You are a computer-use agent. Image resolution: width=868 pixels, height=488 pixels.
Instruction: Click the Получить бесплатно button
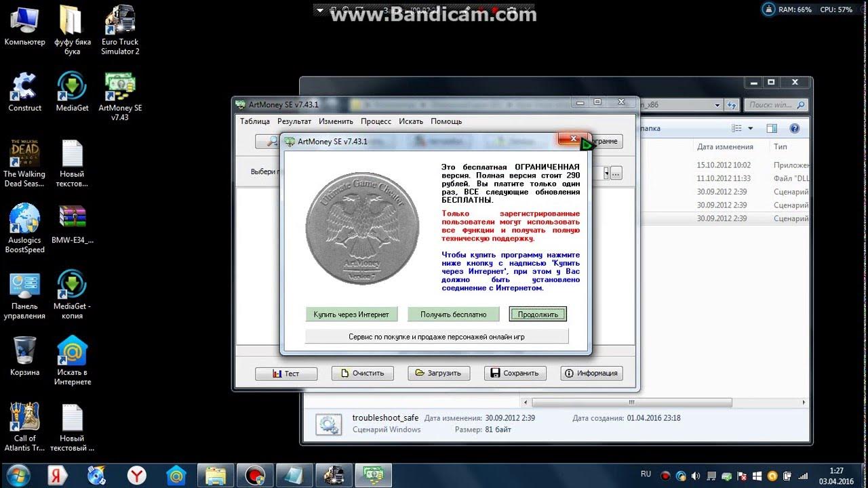click(454, 314)
